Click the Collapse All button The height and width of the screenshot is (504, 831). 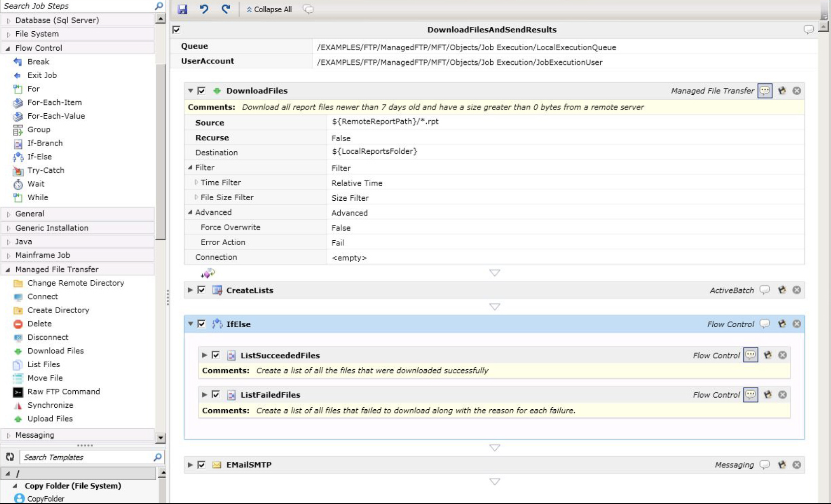pos(268,9)
